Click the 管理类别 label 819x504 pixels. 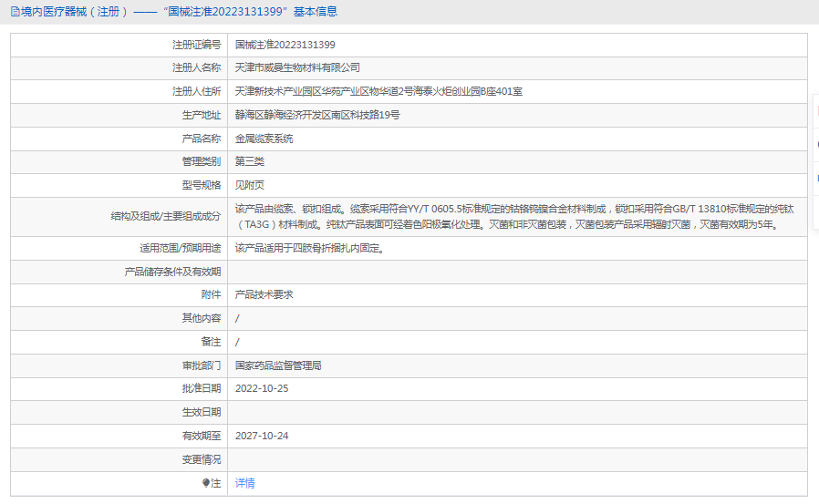(x=202, y=161)
